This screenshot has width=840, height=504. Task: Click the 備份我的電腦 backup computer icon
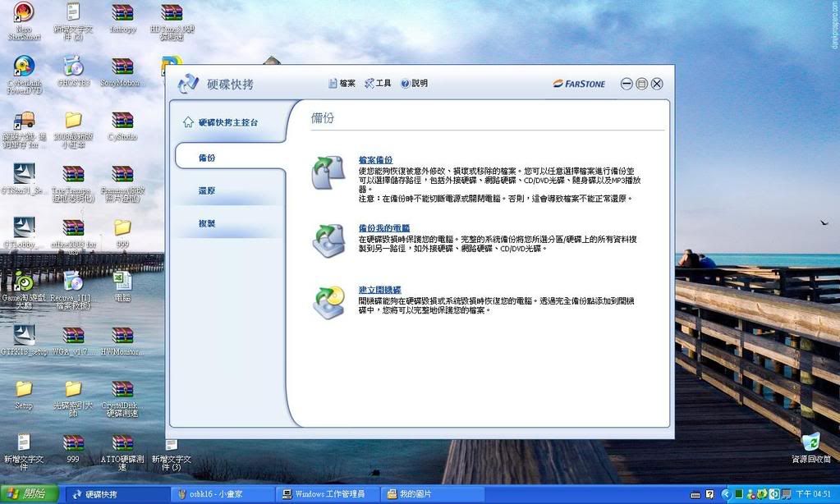[x=328, y=240]
